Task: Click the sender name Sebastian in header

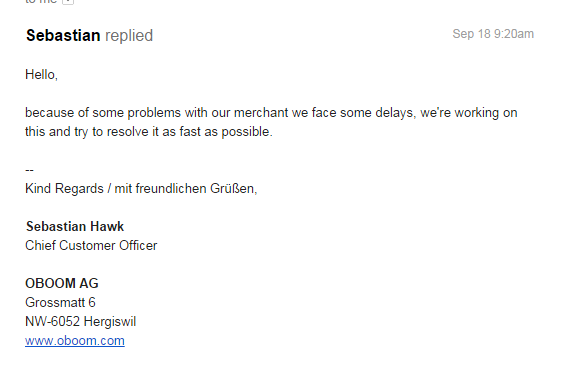Action: point(63,35)
